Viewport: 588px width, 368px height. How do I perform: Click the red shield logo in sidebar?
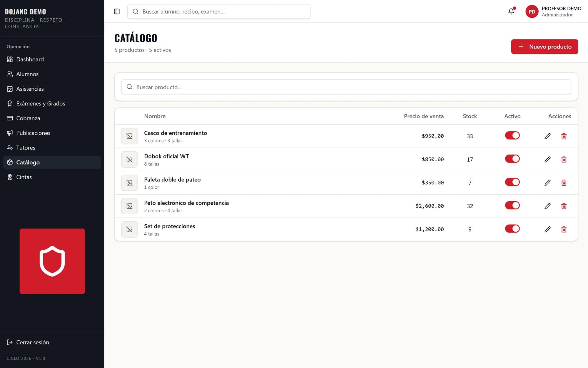point(52,261)
